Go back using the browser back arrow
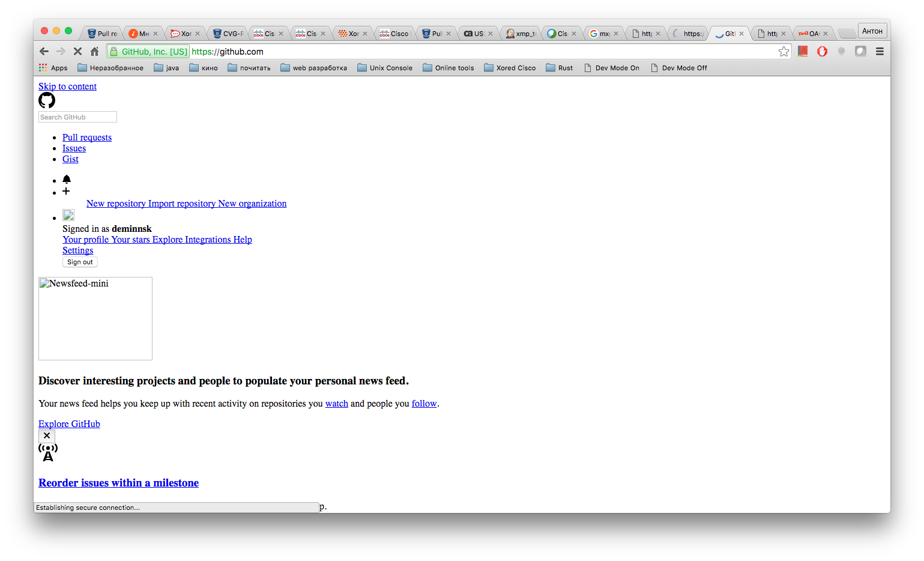This screenshot has width=924, height=561. click(x=44, y=52)
